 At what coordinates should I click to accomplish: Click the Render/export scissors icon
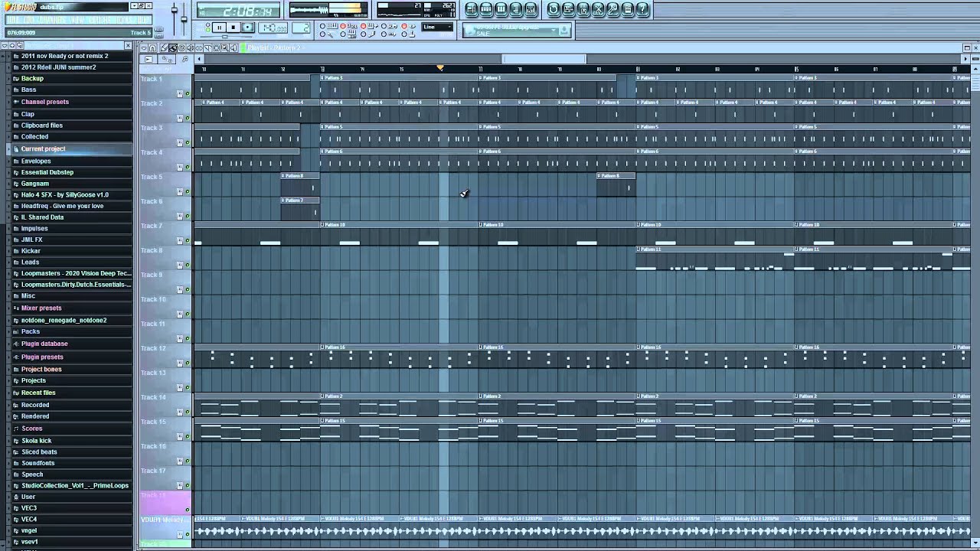point(598,9)
